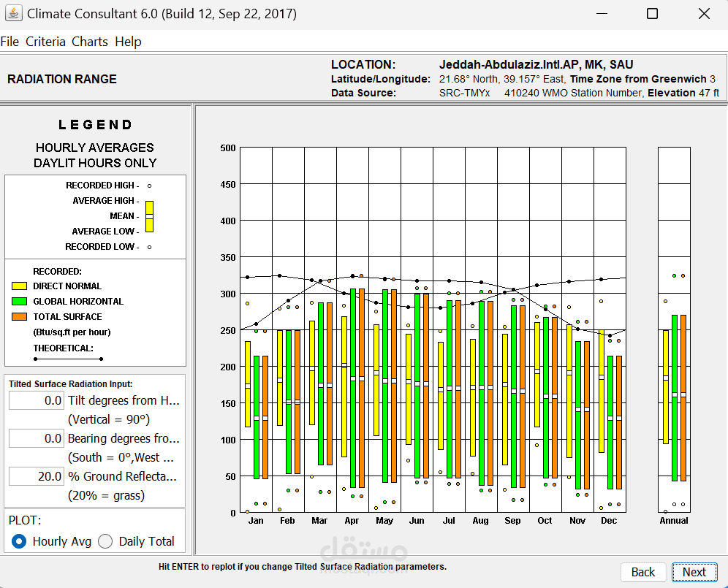
Task: Click the 'HOURLY AVERAGES' legend heading
Action: point(95,148)
